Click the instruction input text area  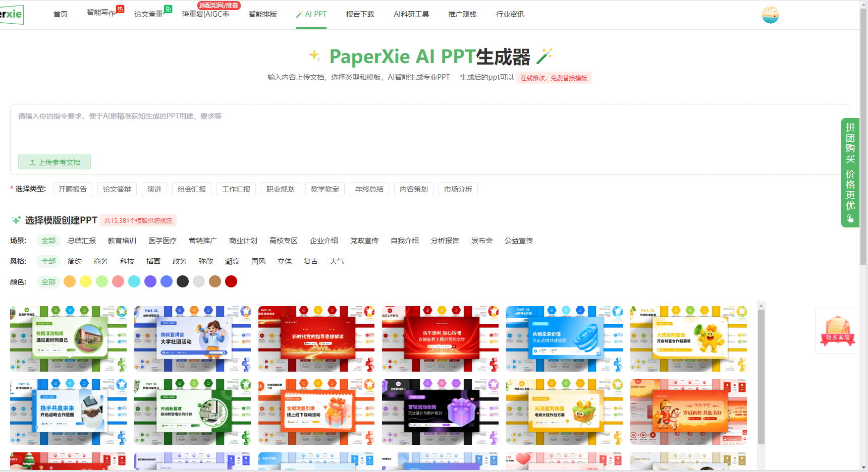pos(429,129)
